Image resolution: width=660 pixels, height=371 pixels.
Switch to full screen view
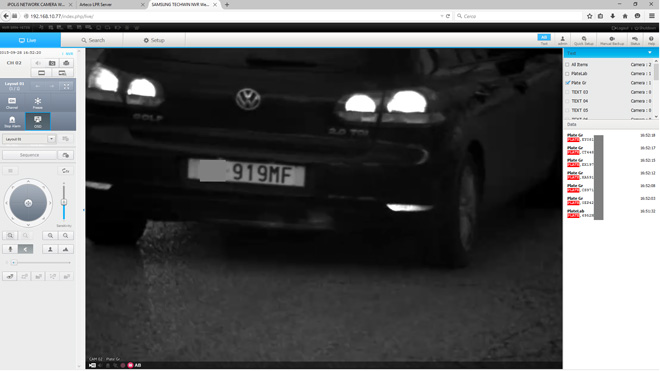pyautogui.click(x=67, y=86)
